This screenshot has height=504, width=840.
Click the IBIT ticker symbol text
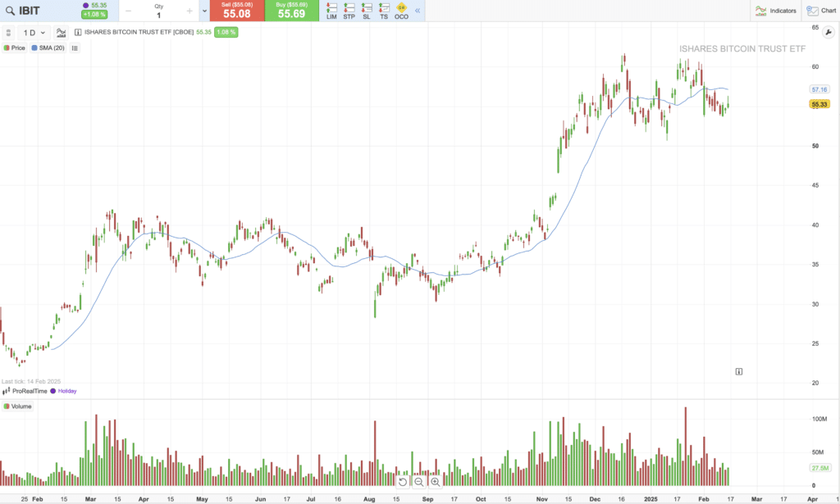pos(29,11)
